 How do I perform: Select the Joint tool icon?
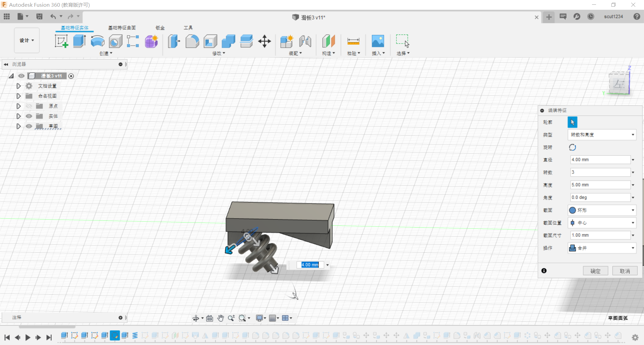(305, 41)
